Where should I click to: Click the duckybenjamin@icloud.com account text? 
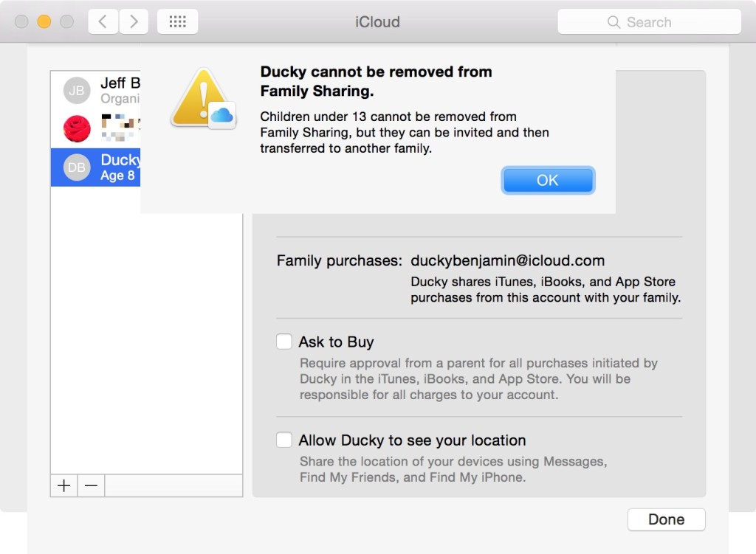(507, 260)
